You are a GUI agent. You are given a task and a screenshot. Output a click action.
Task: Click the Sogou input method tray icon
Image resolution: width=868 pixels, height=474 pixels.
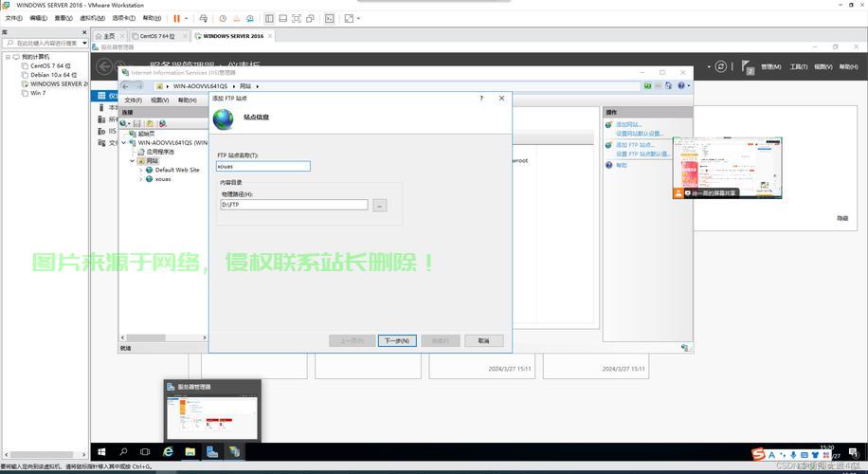(x=758, y=455)
